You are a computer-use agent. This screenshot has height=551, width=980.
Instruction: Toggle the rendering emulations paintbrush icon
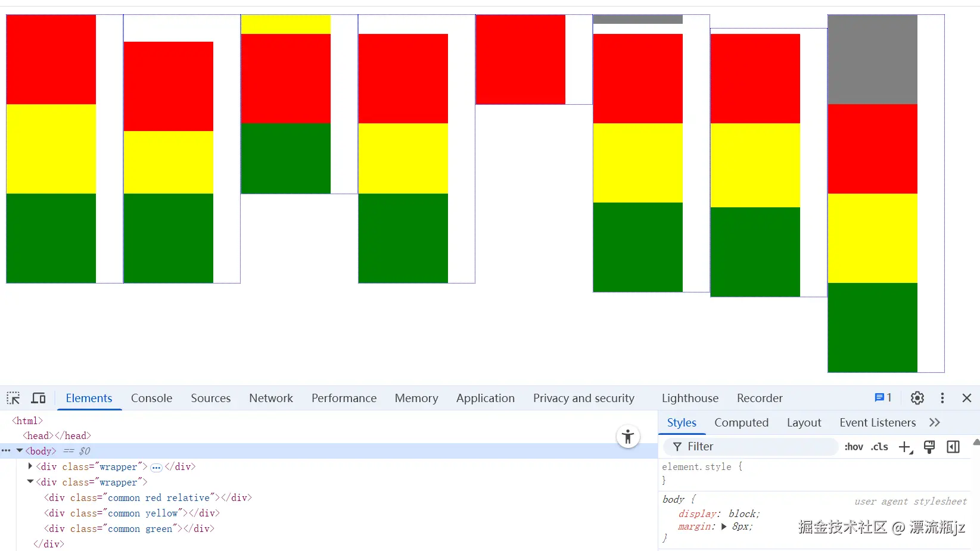point(929,447)
